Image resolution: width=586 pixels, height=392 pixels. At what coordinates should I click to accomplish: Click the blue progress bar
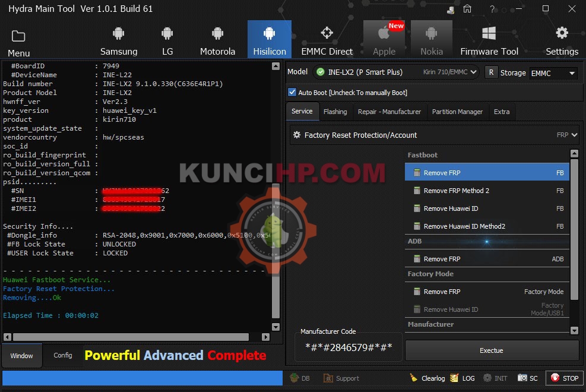pos(142,378)
